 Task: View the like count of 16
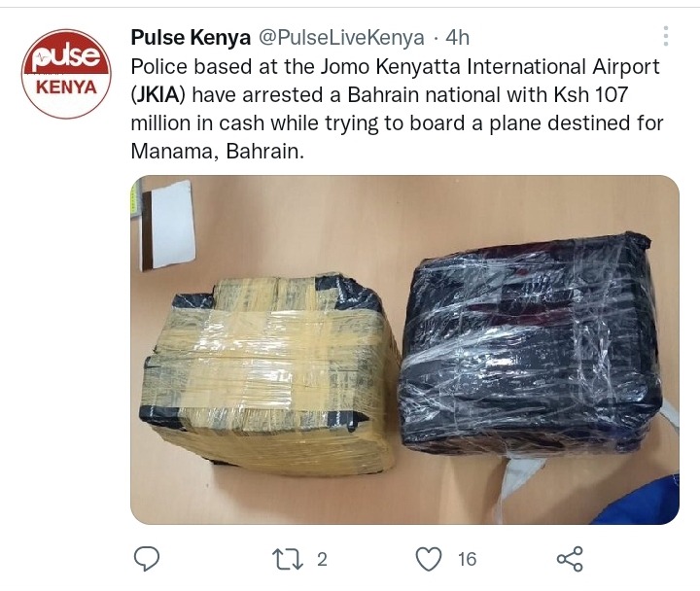(467, 559)
